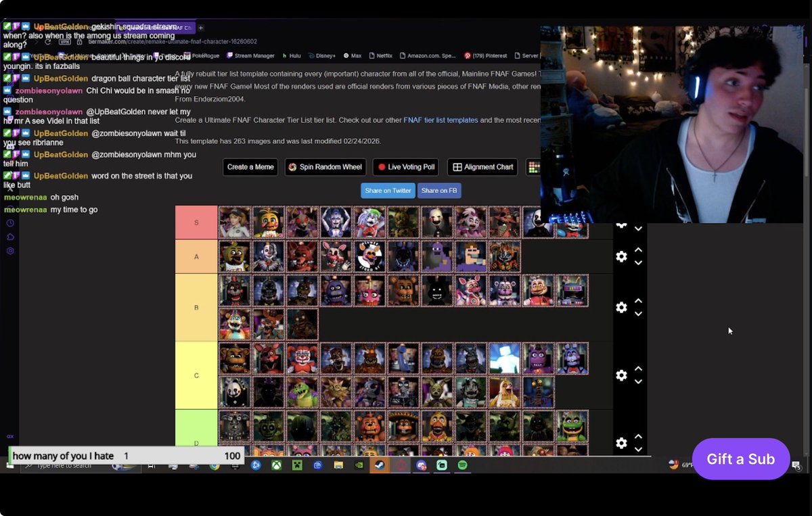Open settings gear for the D tier row
This screenshot has width=812, height=516.
pos(621,443)
